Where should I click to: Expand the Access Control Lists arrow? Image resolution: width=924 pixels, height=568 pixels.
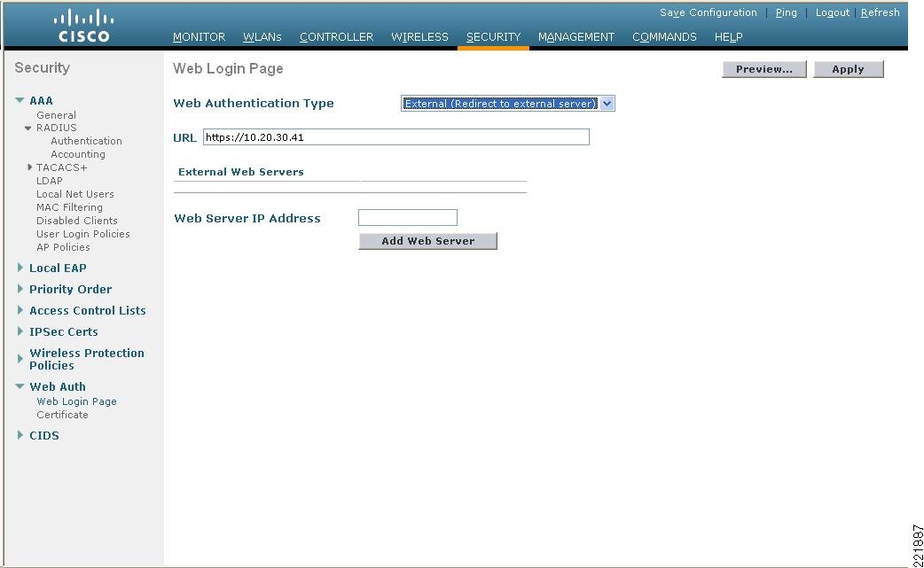(x=20, y=310)
